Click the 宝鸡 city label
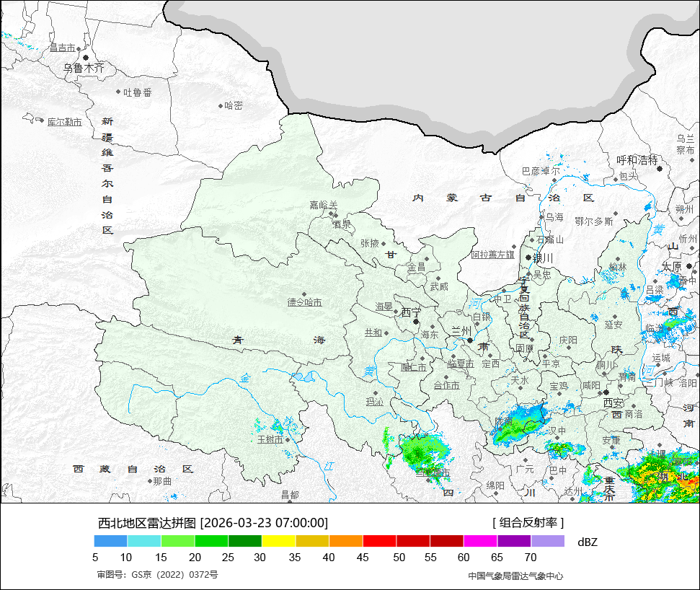 [x=559, y=387]
